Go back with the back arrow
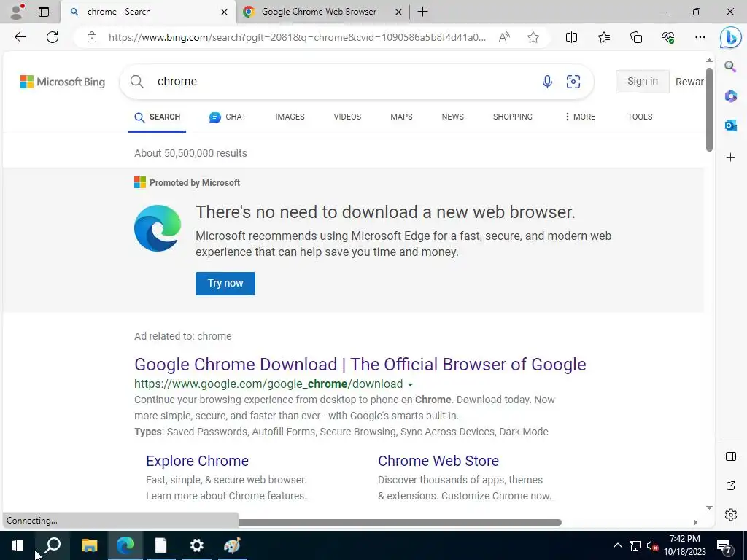747x560 pixels. 20,37
